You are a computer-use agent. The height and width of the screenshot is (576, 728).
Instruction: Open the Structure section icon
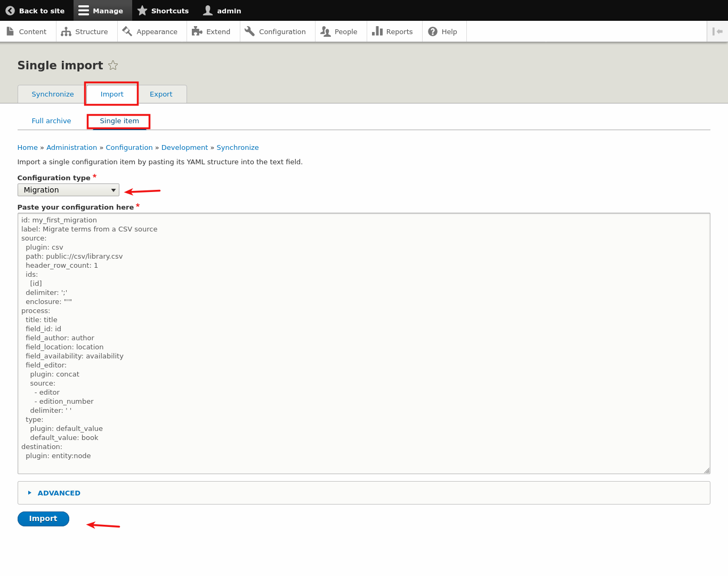point(65,31)
